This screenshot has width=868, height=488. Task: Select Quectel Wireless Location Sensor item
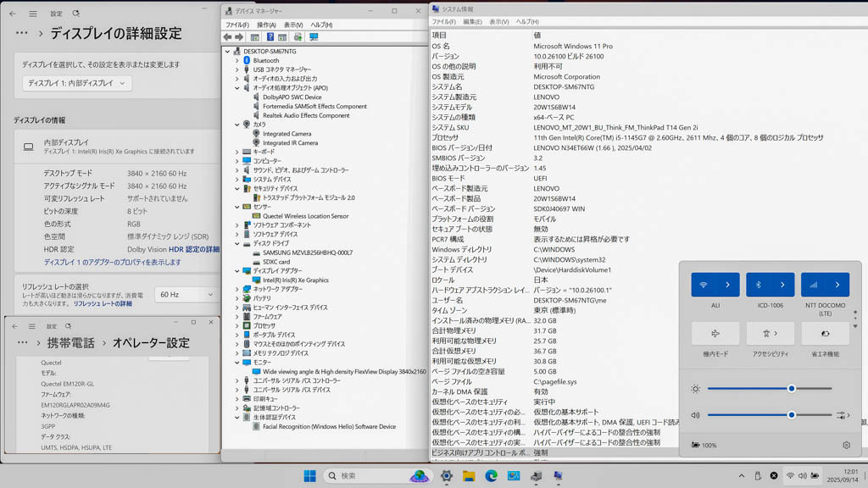pyautogui.click(x=305, y=216)
